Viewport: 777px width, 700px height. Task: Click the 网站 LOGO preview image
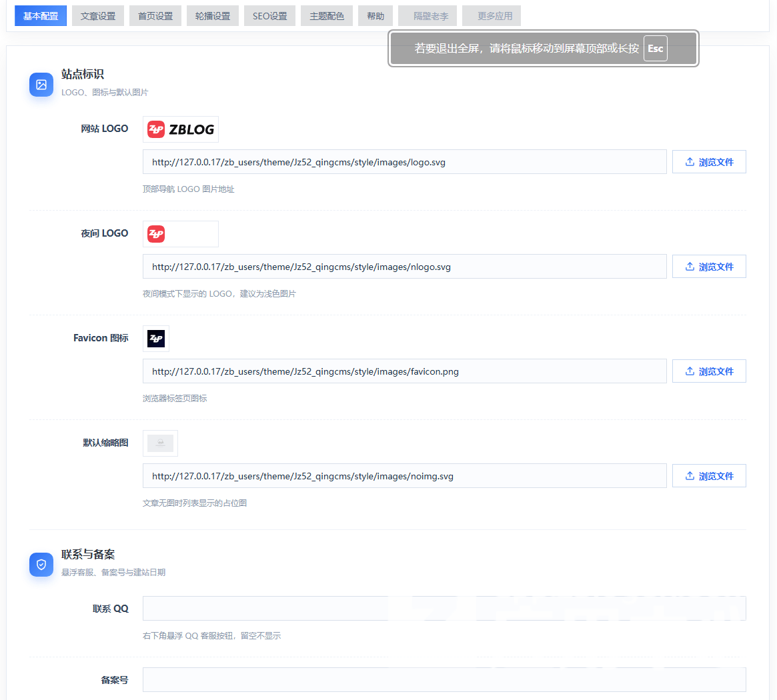pos(181,129)
